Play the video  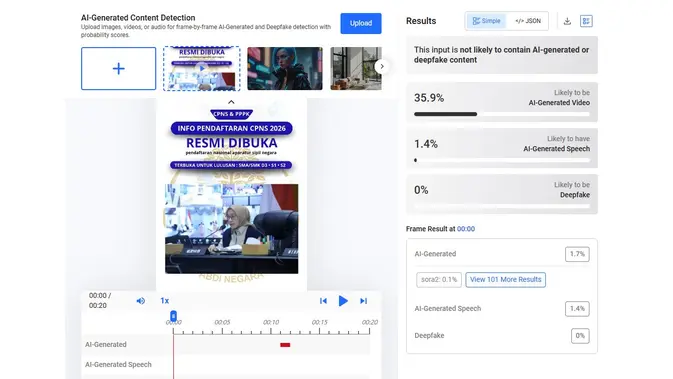click(x=343, y=301)
